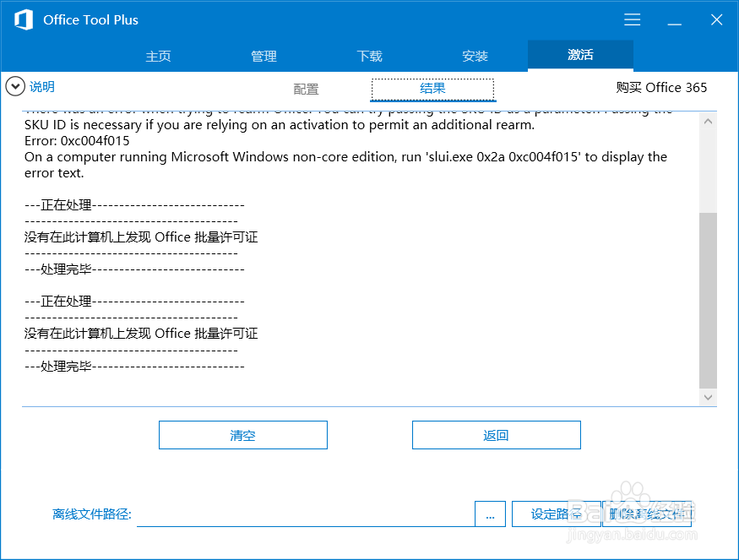Click the scrollbar down arrow
The image size is (739, 560).
(x=708, y=397)
